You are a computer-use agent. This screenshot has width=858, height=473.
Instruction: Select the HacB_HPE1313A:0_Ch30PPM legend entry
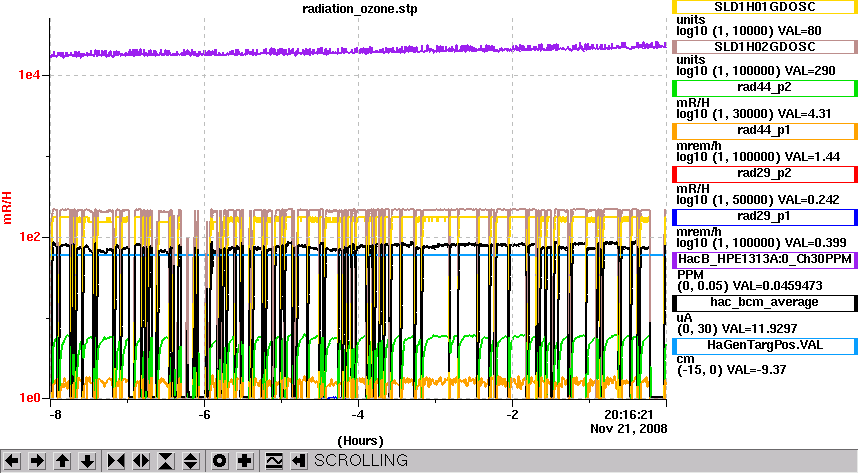click(764, 259)
